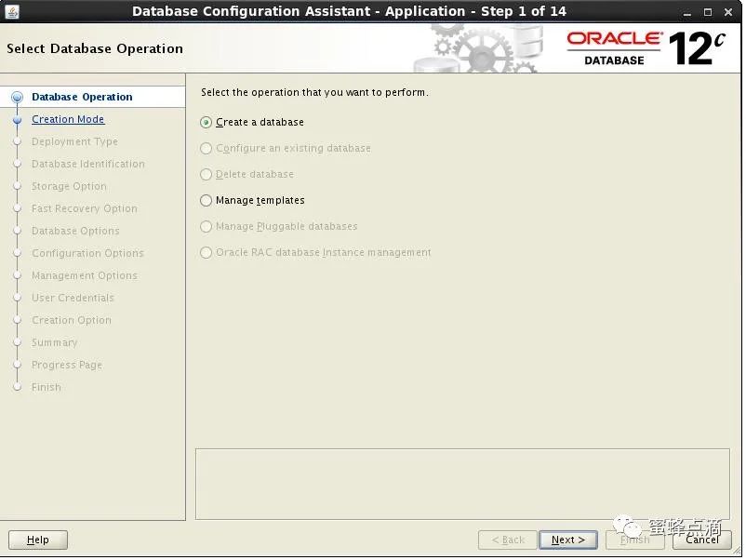Maximize the Database Configuration Assistant window
This screenshot has width=746, height=560.
(708, 12)
